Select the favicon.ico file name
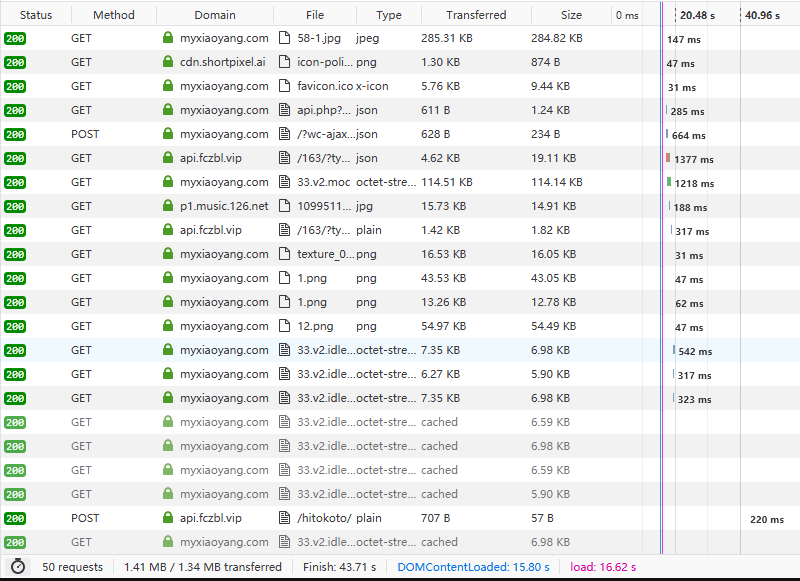The height and width of the screenshot is (581, 800). [x=325, y=86]
